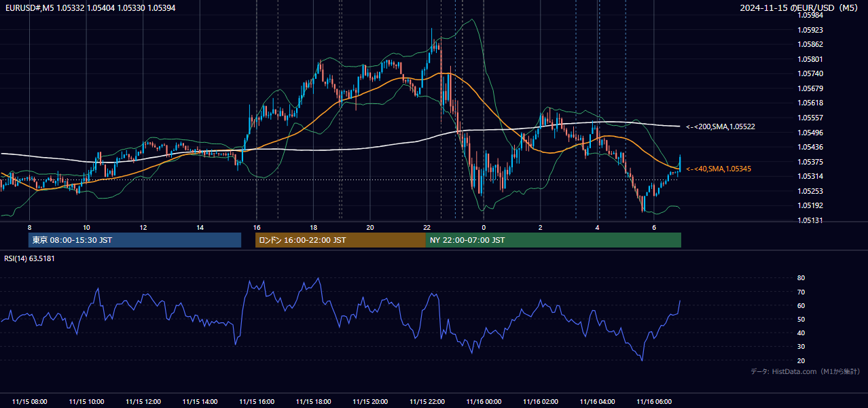Click price level 1.05862 on the price axis
Image resolution: width=868 pixels, height=408 pixels.
point(810,44)
